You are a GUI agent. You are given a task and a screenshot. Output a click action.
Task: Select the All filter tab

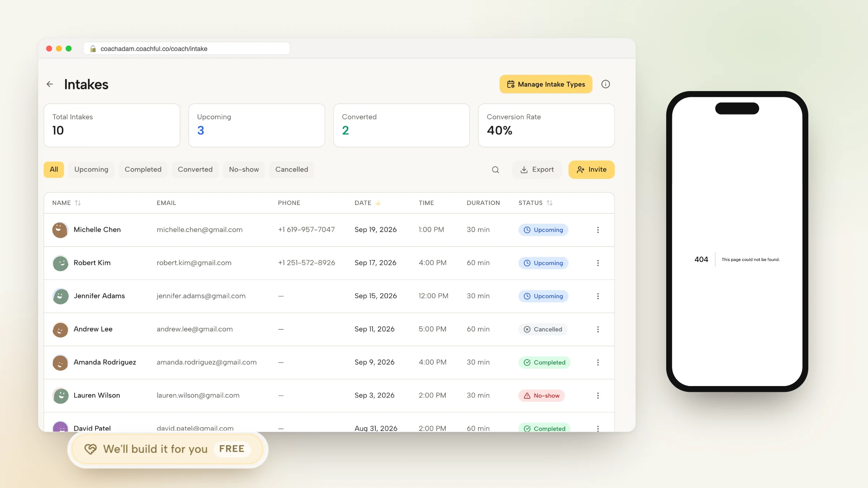point(54,170)
